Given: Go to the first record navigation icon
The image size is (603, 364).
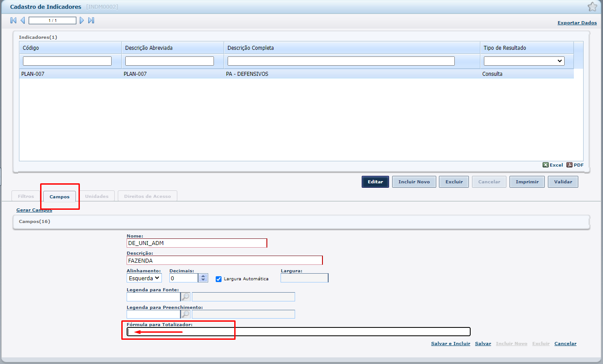Looking at the screenshot, I should [13, 20].
